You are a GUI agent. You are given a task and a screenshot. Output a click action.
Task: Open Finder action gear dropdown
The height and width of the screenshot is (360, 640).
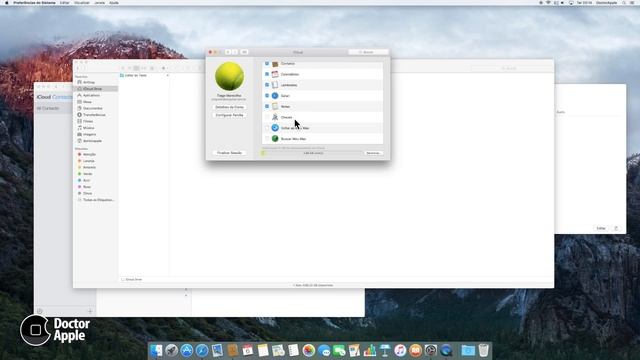[x=164, y=68]
